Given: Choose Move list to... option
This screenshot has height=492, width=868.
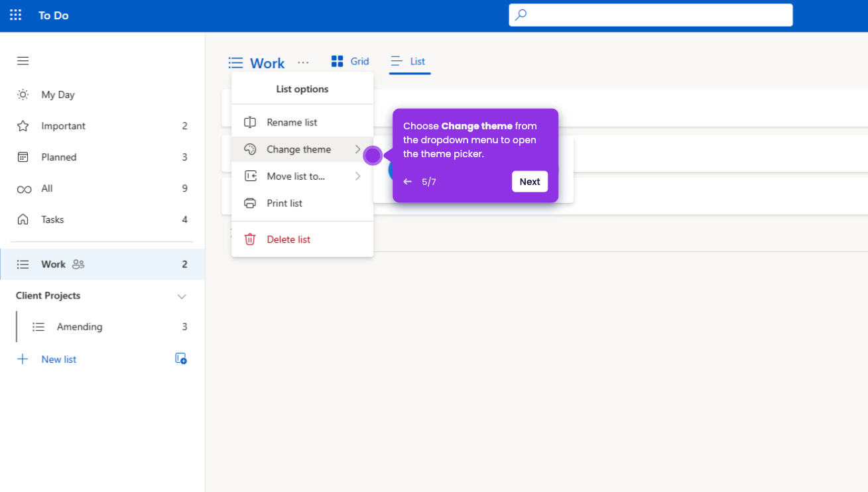Looking at the screenshot, I should pyautogui.click(x=302, y=176).
